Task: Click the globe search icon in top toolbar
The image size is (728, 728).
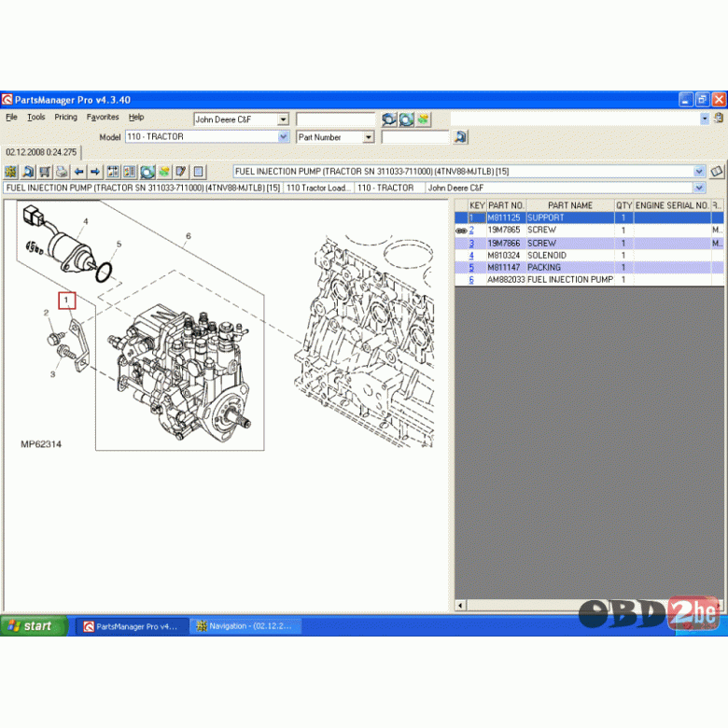Action: tap(389, 119)
